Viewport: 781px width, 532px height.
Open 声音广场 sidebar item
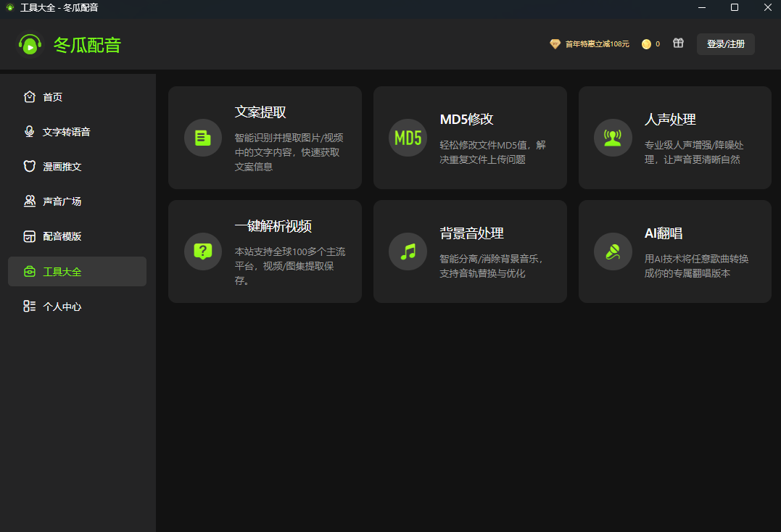tap(62, 201)
